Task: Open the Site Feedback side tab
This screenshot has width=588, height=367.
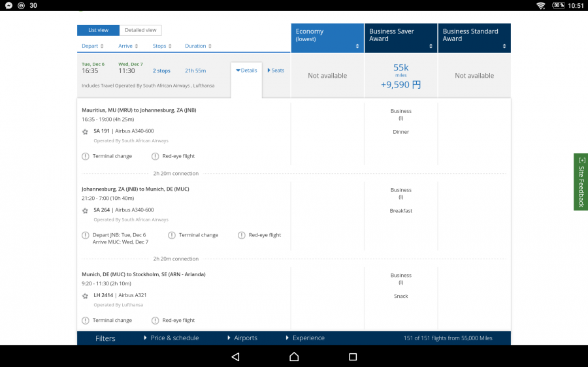Action: pos(581,182)
